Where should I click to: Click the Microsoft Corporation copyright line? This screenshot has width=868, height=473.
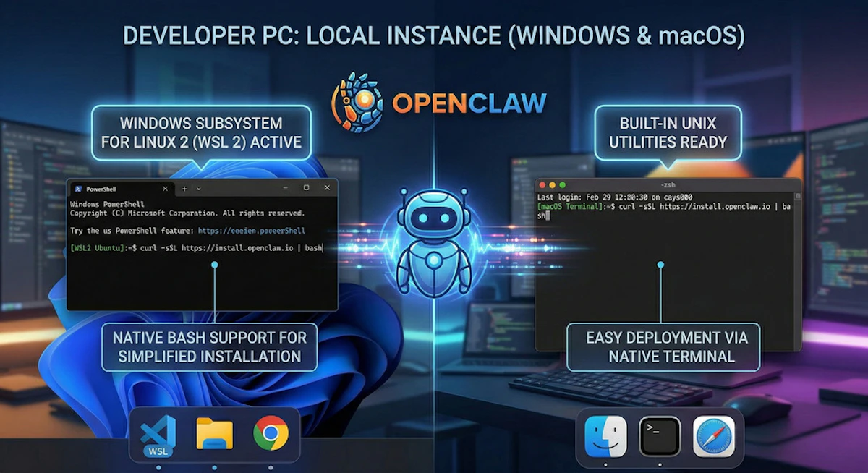tap(187, 213)
